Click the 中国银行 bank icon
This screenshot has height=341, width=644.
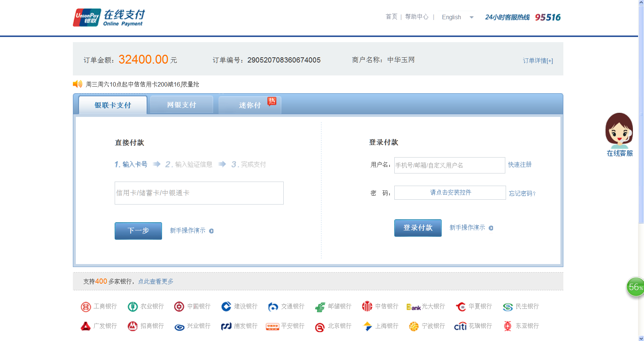pyautogui.click(x=179, y=307)
